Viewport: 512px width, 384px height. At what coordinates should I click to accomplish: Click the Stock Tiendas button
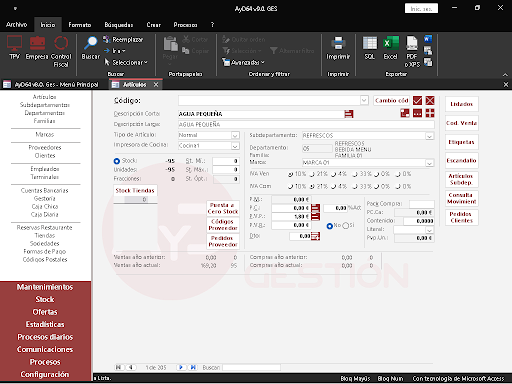[x=135, y=190]
